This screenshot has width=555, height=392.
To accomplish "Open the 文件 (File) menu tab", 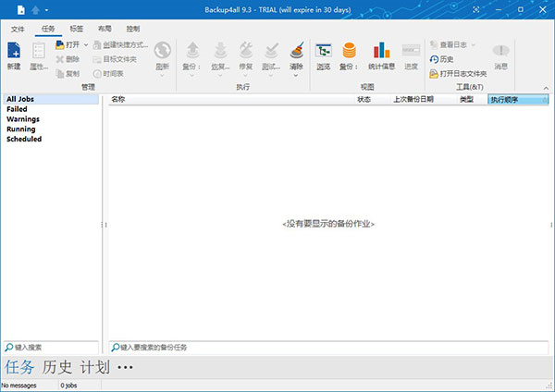I will pyautogui.click(x=18, y=29).
